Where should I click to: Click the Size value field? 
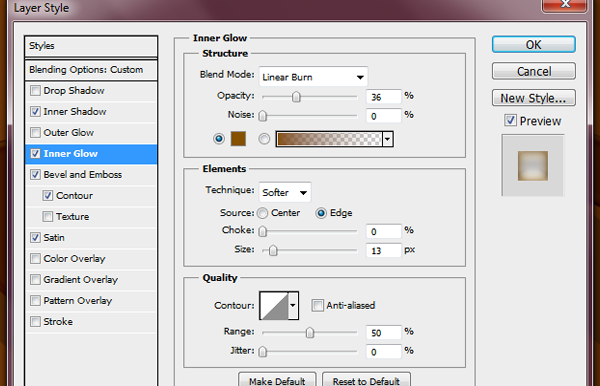[383, 251]
